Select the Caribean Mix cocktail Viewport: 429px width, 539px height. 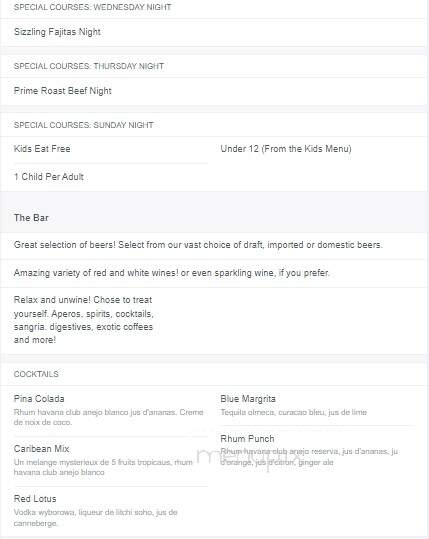coord(41,449)
